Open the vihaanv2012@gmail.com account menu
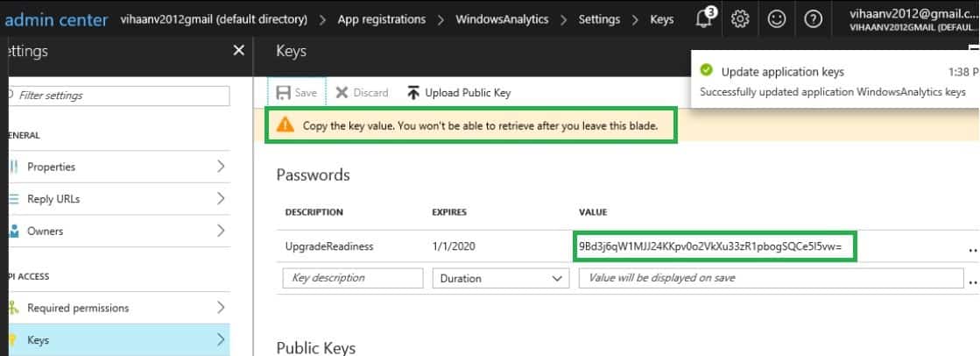Image resolution: width=980 pixels, height=356 pixels. [913, 19]
